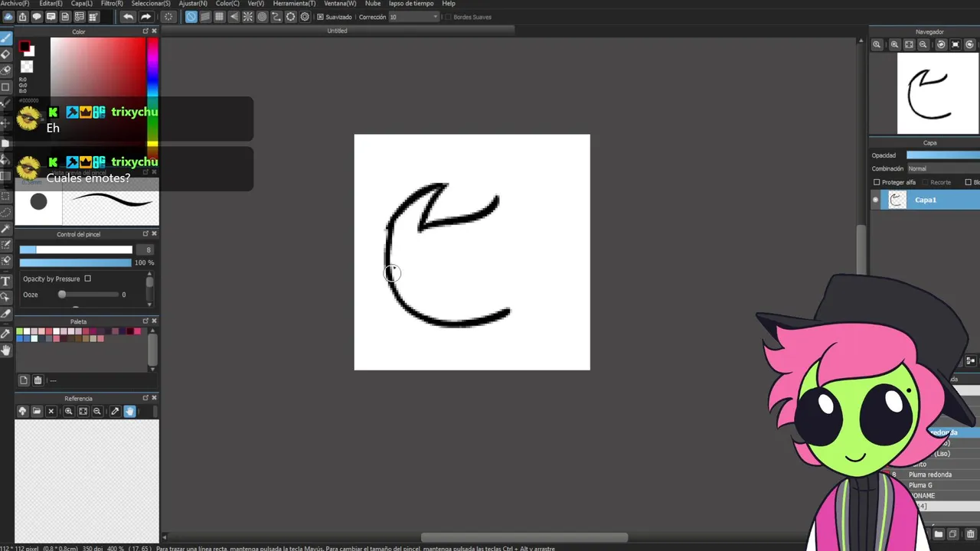The width and height of the screenshot is (980, 551).
Task: Undock the Referencia panel
Action: pos(145,398)
